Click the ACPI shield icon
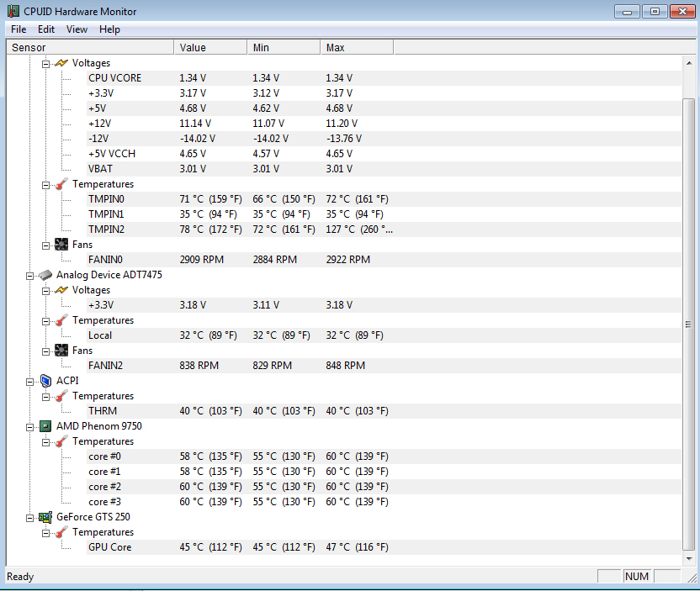Viewport: 700px width, 591px height. (45, 381)
